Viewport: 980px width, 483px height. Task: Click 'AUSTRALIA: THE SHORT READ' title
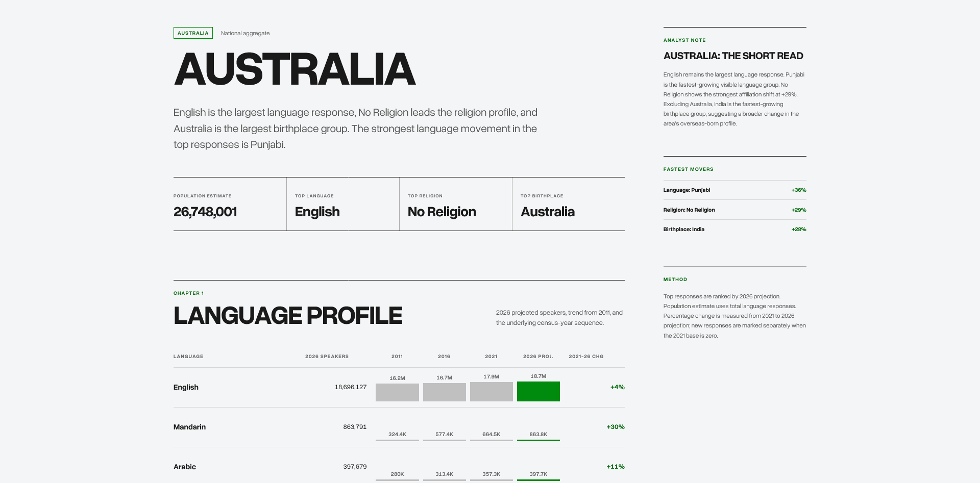pos(733,56)
